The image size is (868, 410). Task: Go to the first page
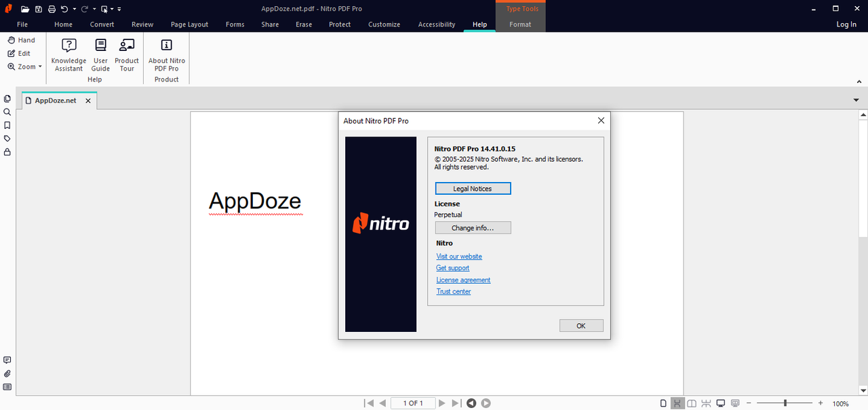(x=369, y=403)
